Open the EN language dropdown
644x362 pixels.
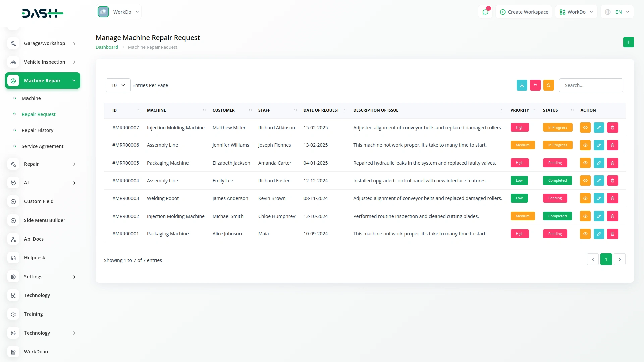coord(618,12)
